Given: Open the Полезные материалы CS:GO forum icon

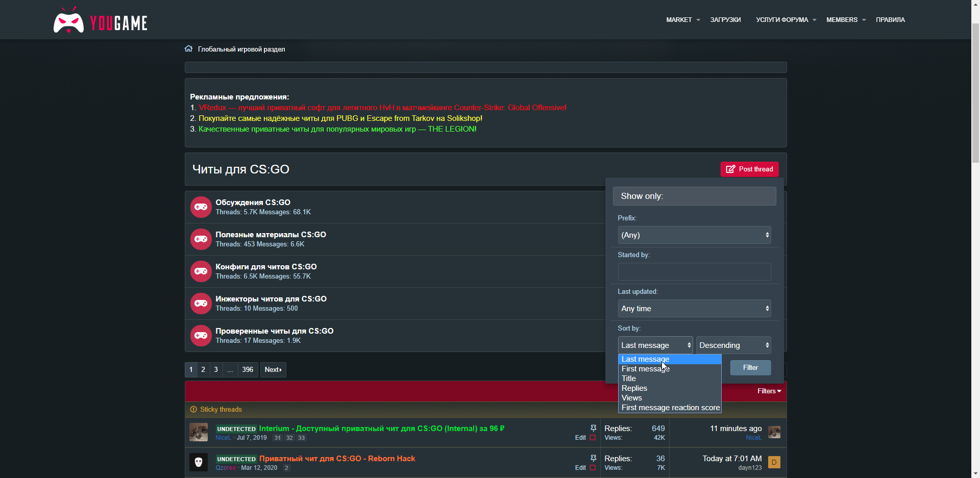Looking at the screenshot, I should [201, 239].
